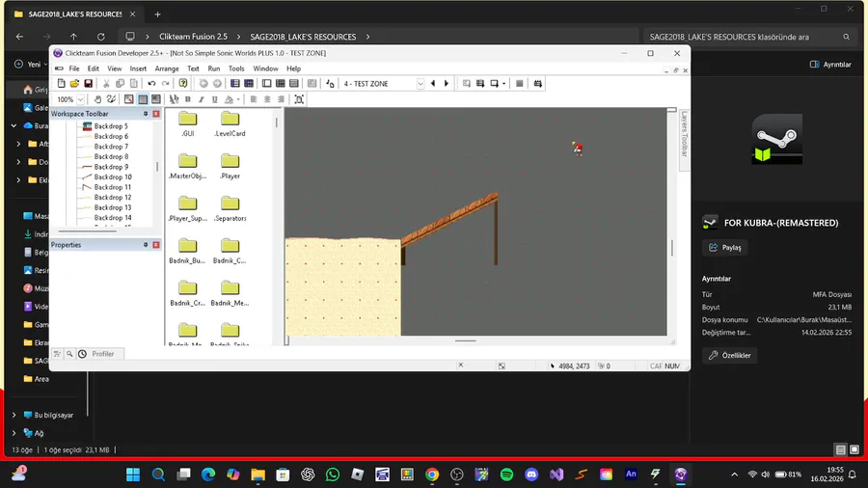The height and width of the screenshot is (488, 868).
Task: Show hidden system tray icons chevron
Action: (x=735, y=474)
